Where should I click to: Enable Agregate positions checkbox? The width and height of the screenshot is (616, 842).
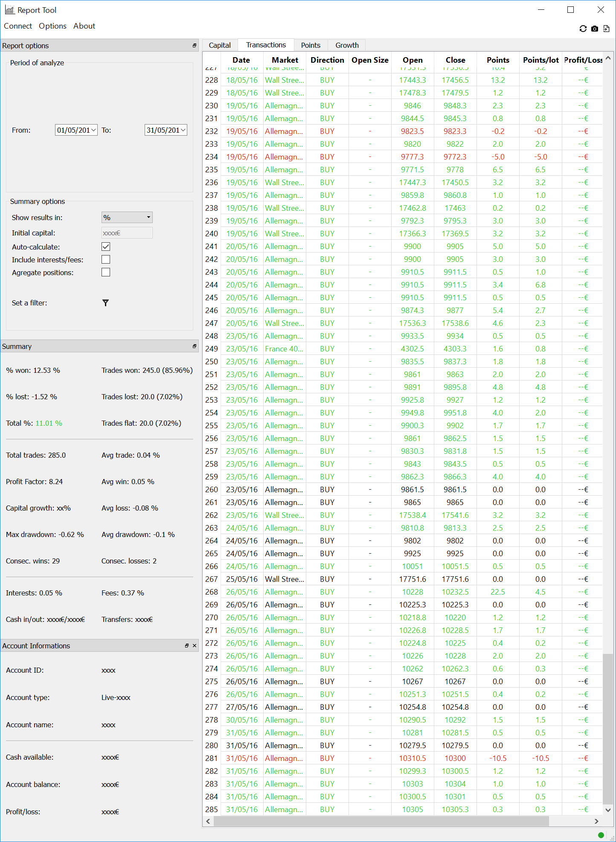coord(106,272)
